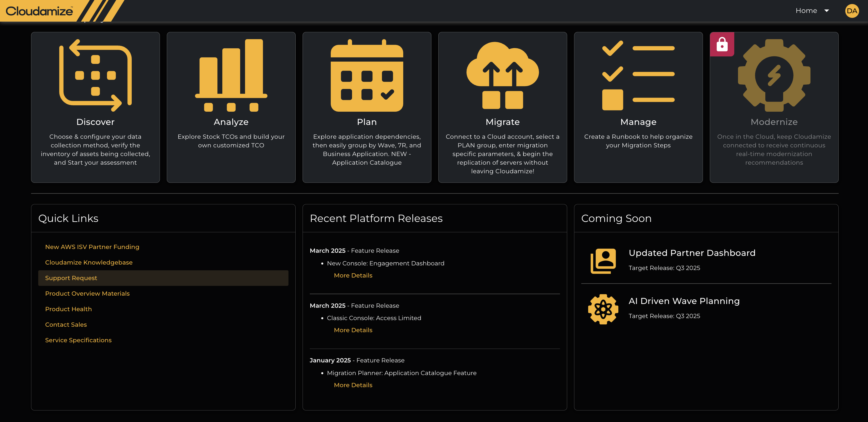
Task: Open the Analyze bar chart icon
Action: (231, 75)
